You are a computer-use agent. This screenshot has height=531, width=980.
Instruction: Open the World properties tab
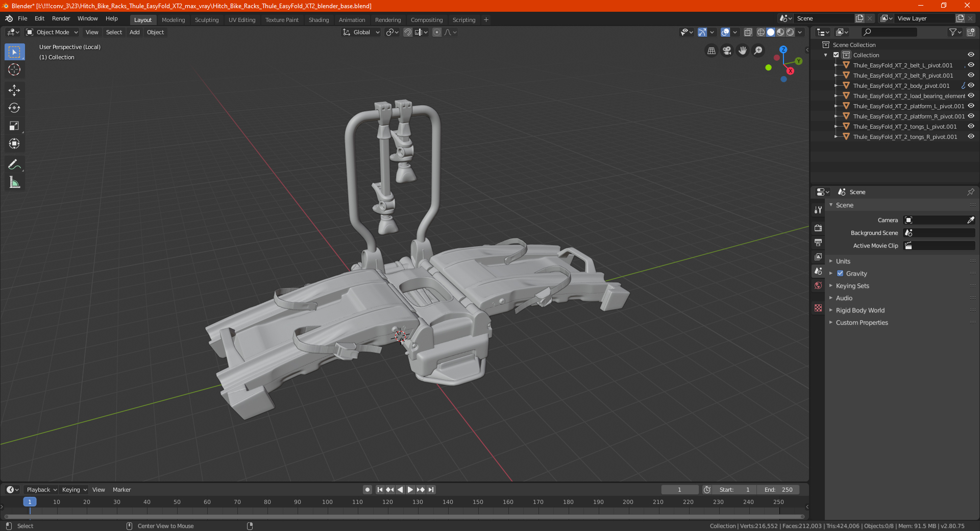[x=818, y=285]
